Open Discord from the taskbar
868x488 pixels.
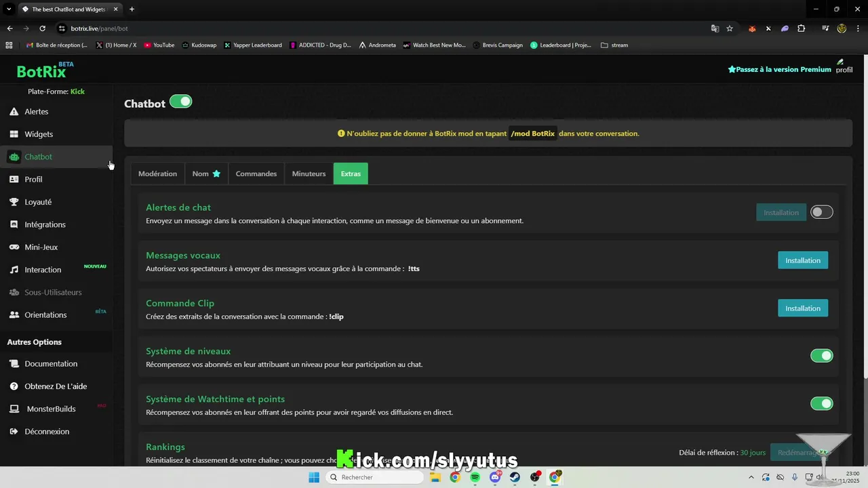(x=495, y=477)
